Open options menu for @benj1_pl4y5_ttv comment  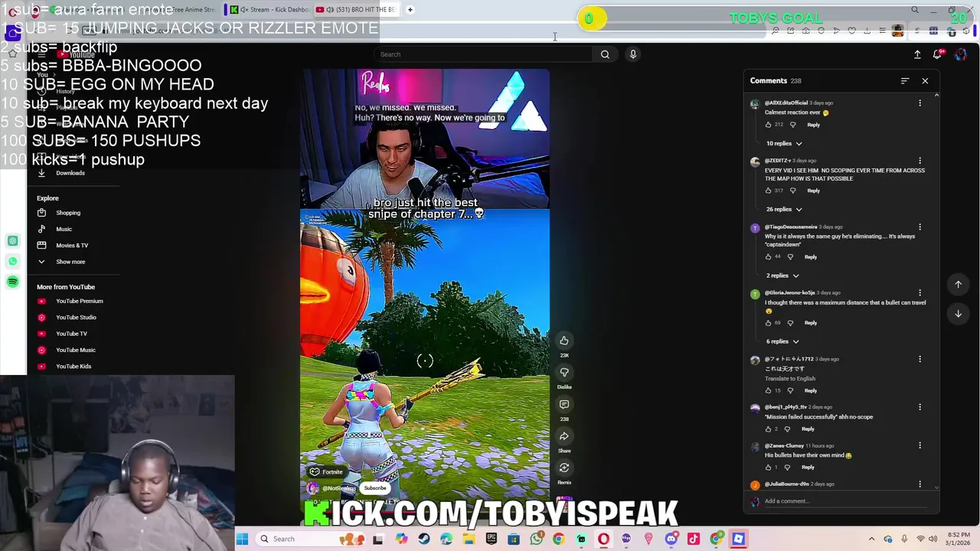coord(920,407)
